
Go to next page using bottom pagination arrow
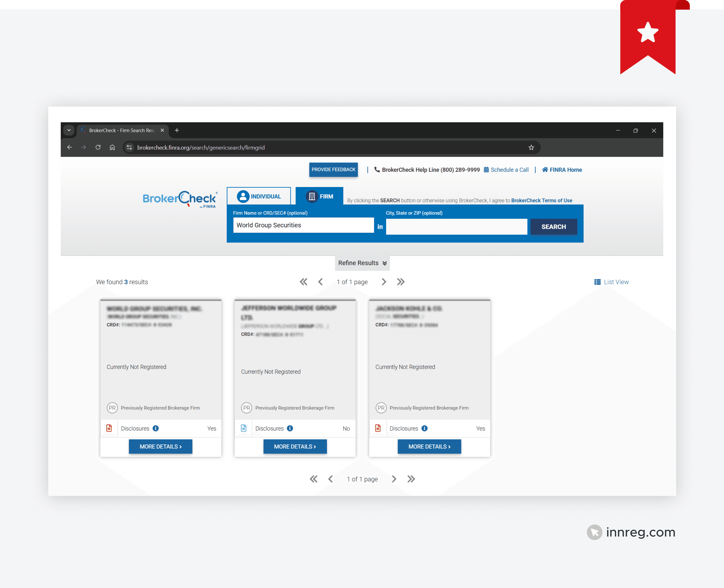pos(394,479)
